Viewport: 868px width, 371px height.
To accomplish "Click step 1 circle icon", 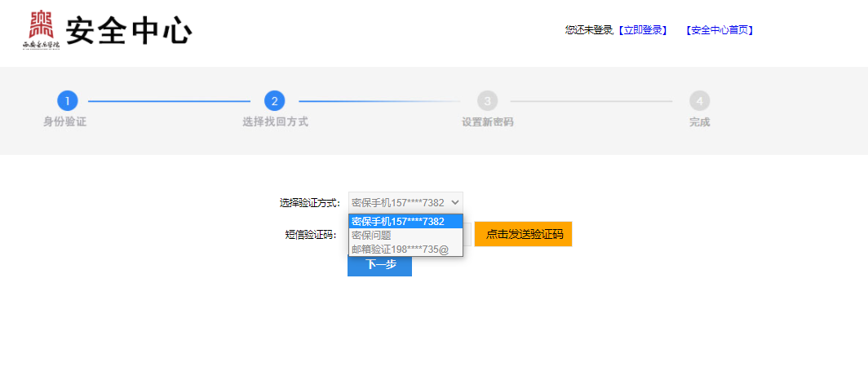I will 68,101.
